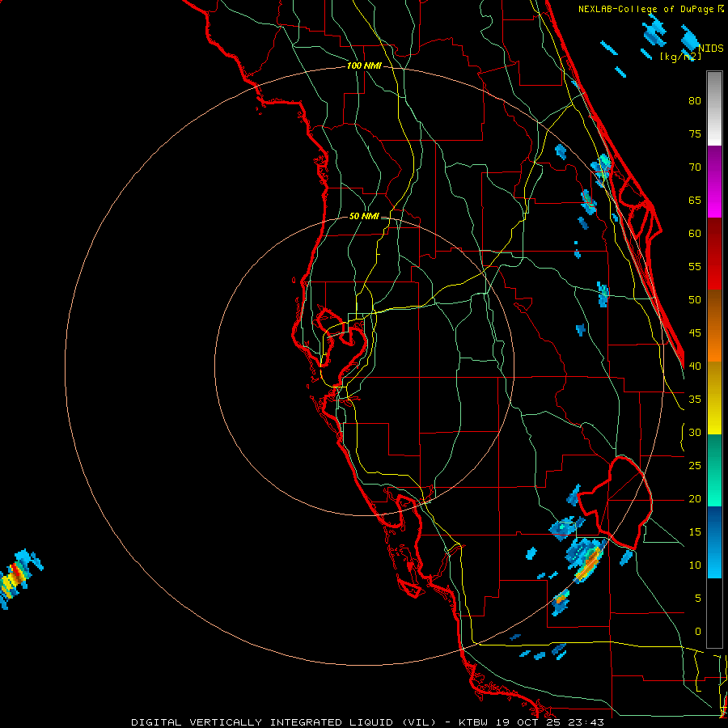The width and height of the screenshot is (728, 728).
Task: Click the "50 NMI" range ring label
Action: 364,216
